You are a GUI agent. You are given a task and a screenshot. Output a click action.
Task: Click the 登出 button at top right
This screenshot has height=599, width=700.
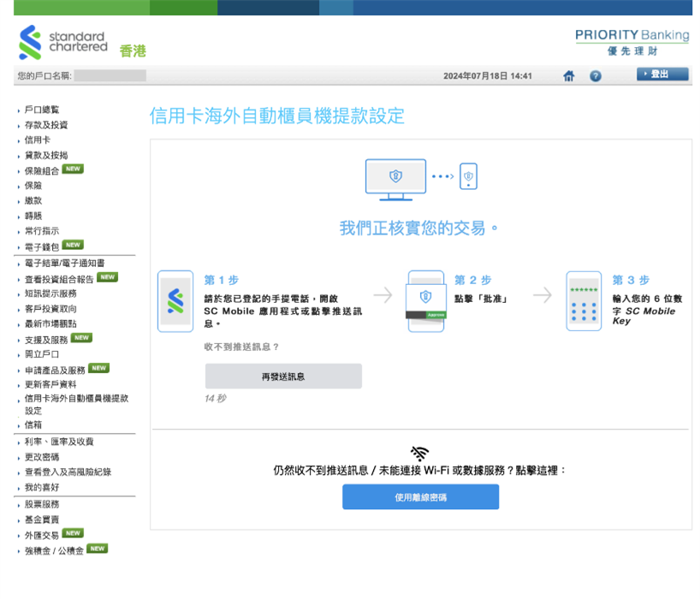coord(661,74)
